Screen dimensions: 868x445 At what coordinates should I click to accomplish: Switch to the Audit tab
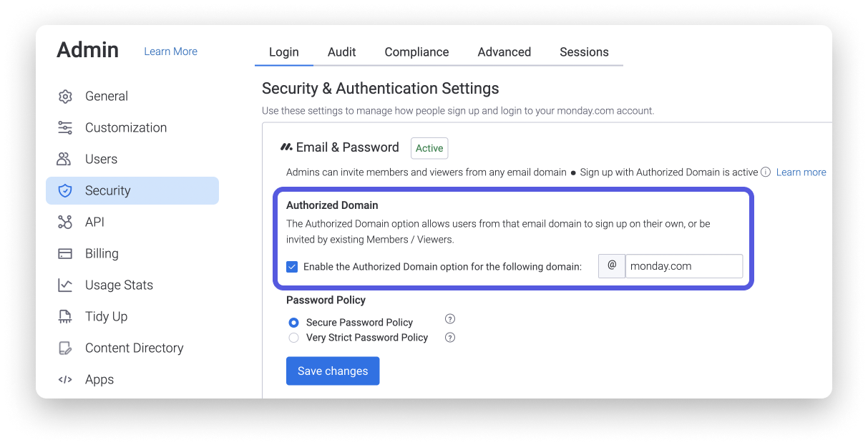(x=341, y=52)
